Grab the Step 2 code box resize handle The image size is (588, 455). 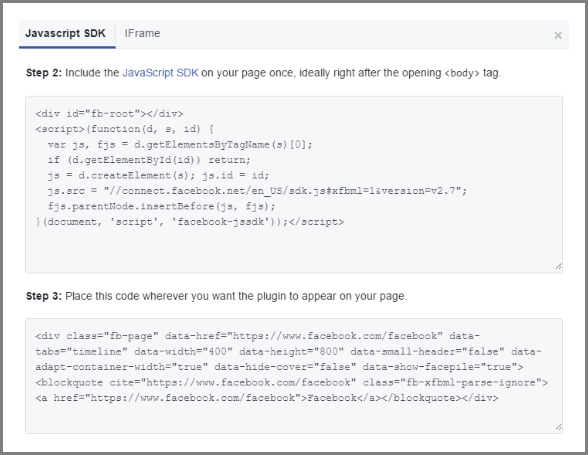click(x=558, y=266)
